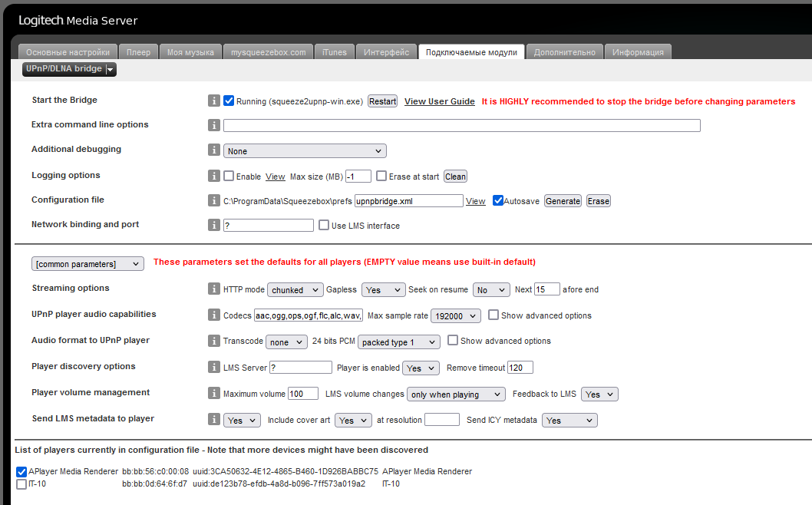Focus Network binding and port field
This screenshot has width=812, height=505.
[269, 226]
